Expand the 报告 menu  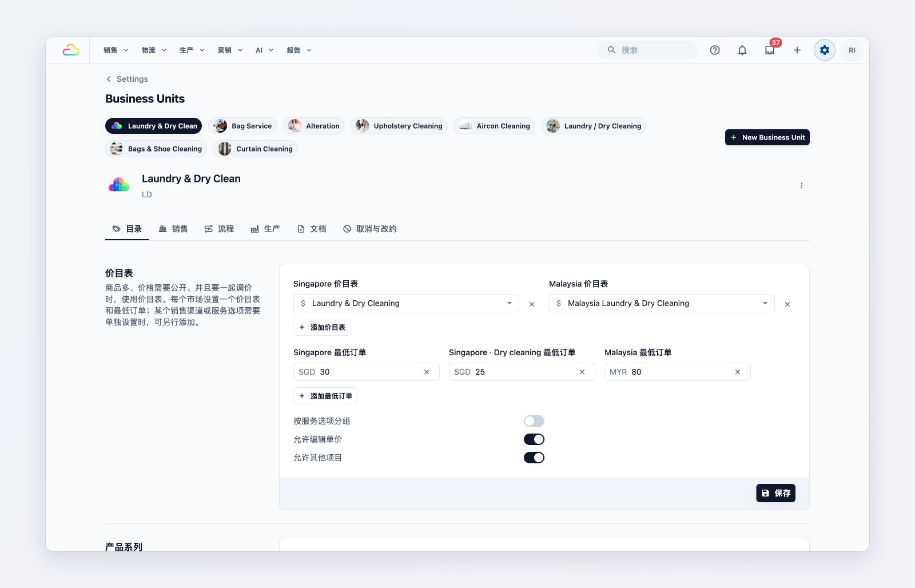(x=299, y=50)
